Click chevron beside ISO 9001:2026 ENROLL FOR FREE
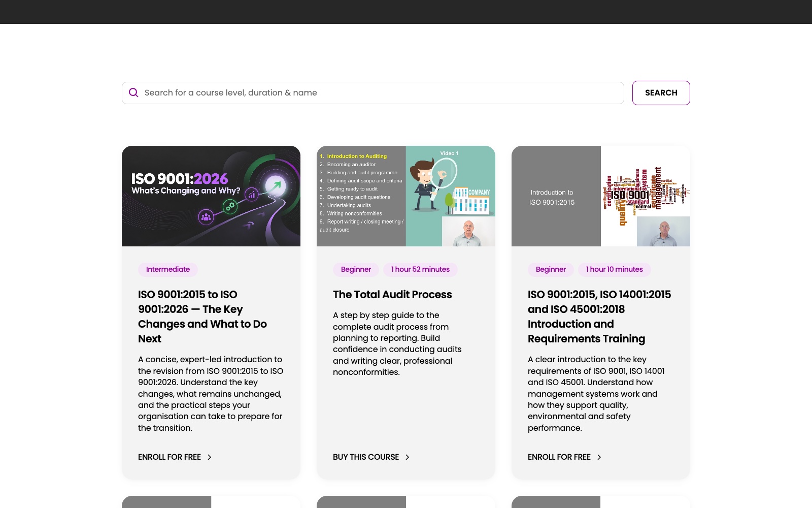The height and width of the screenshot is (508, 812). [209, 457]
